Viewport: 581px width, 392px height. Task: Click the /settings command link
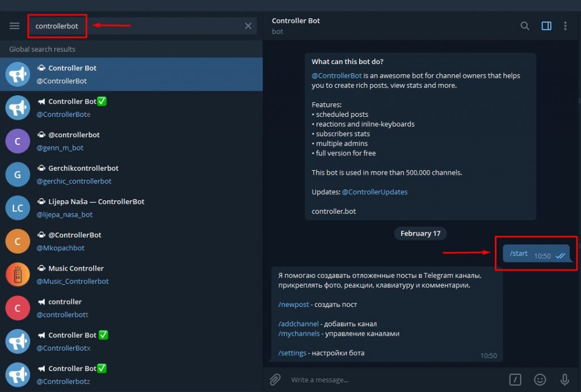[292, 353]
